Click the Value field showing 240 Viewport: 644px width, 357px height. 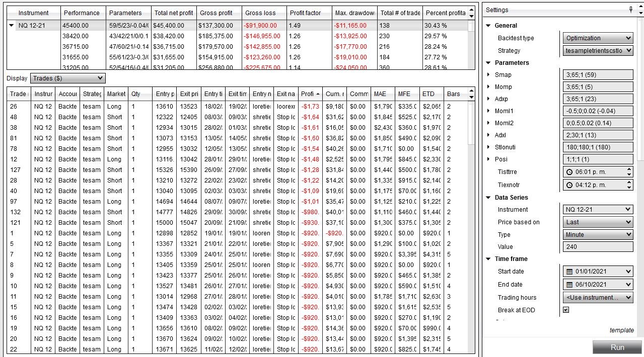[x=598, y=247]
